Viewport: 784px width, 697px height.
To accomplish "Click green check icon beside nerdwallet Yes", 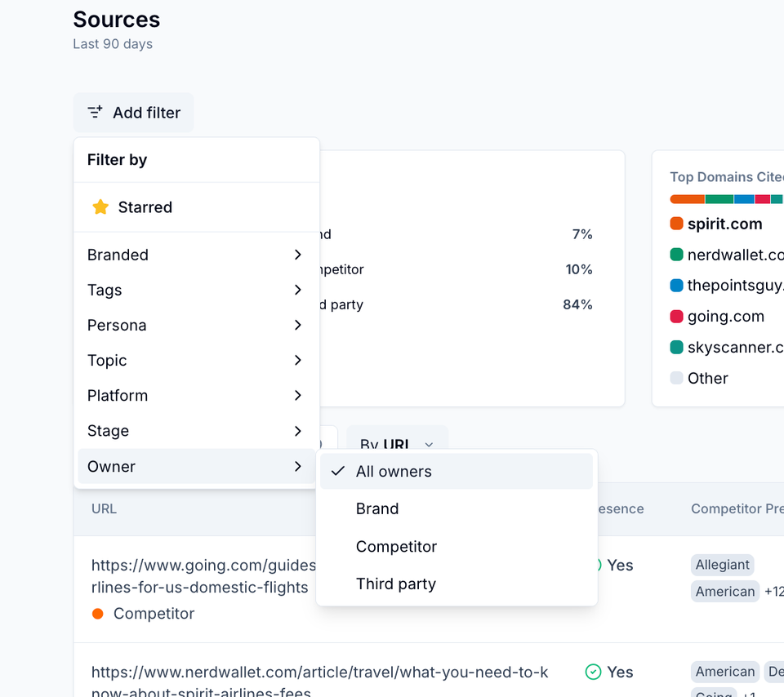I will (594, 672).
